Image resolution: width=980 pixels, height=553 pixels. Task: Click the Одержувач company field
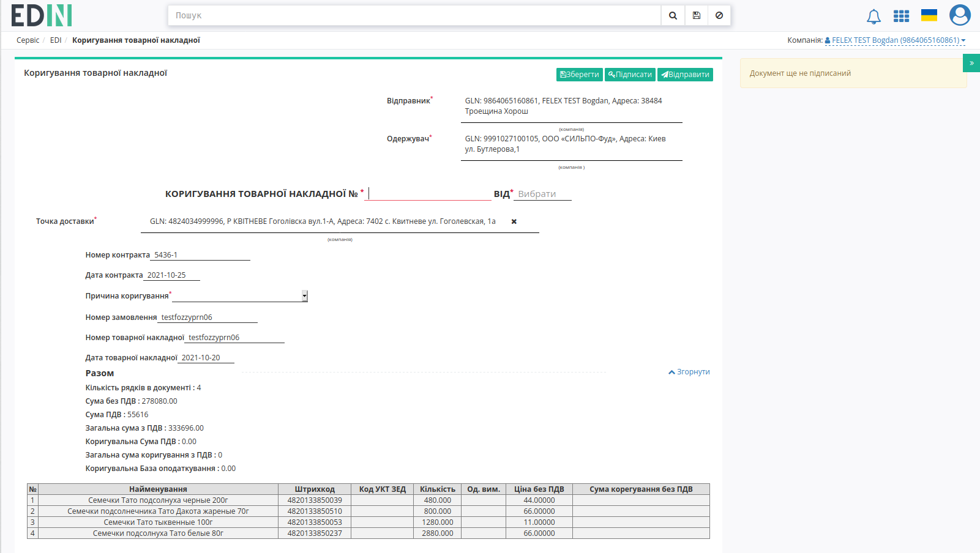572,144
